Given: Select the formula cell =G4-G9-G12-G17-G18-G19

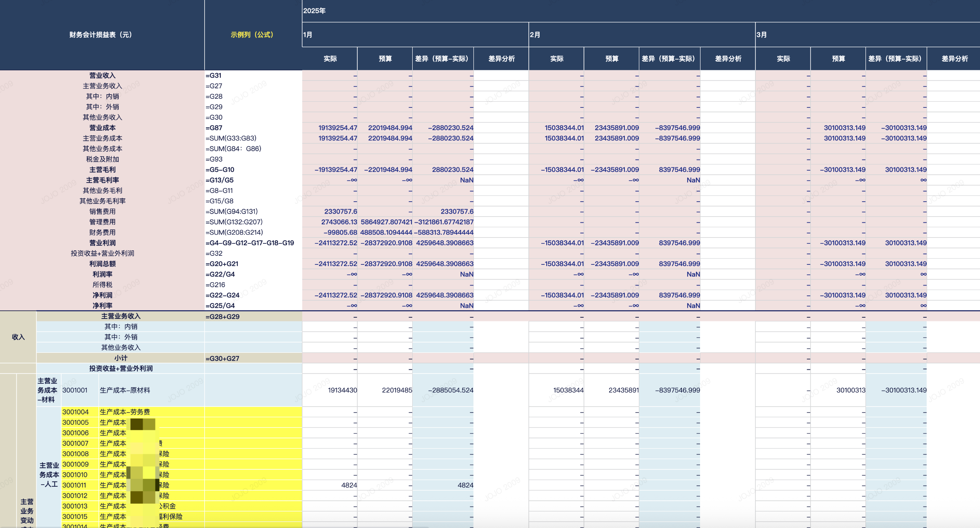Looking at the screenshot, I should 250,243.
